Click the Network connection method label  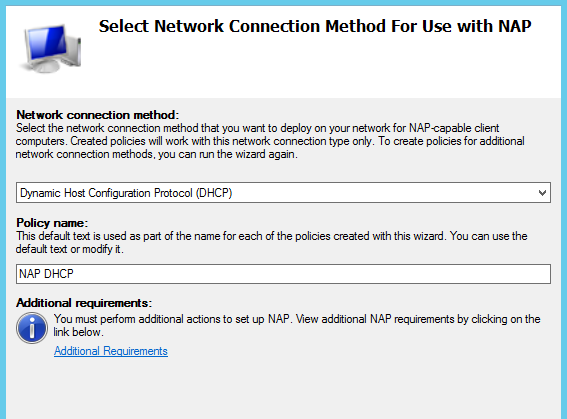(x=98, y=115)
